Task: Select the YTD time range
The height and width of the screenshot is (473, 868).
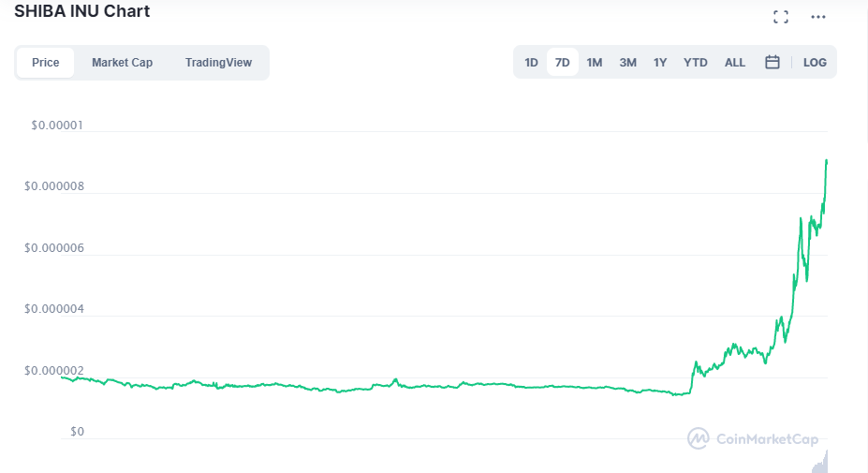Action: (696, 63)
